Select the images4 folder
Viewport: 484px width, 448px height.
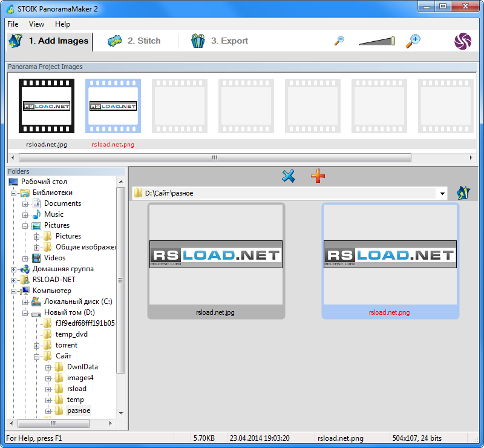tap(80, 378)
